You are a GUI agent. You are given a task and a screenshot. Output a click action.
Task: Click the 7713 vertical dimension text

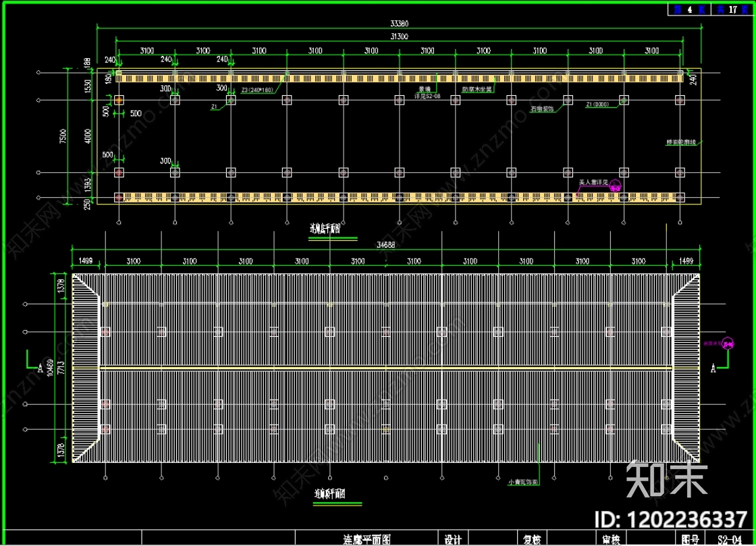tap(61, 367)
